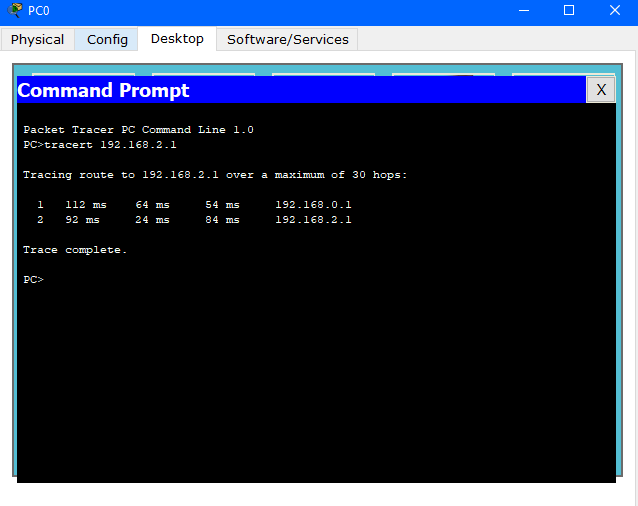Image resolution: width=638 pixels, height=506 pixels.
Task: Click the 'tracert 192.168.2.1' command text
Action: coord(110,145)
